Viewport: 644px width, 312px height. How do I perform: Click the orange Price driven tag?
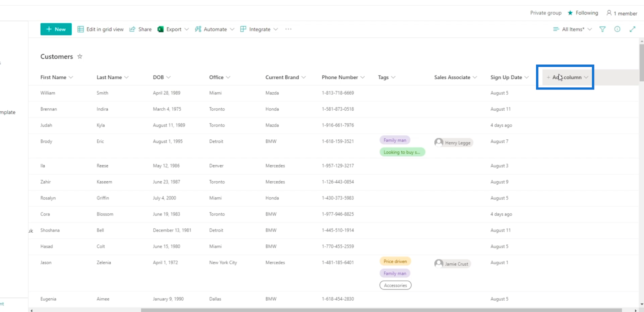pos(395,261)
